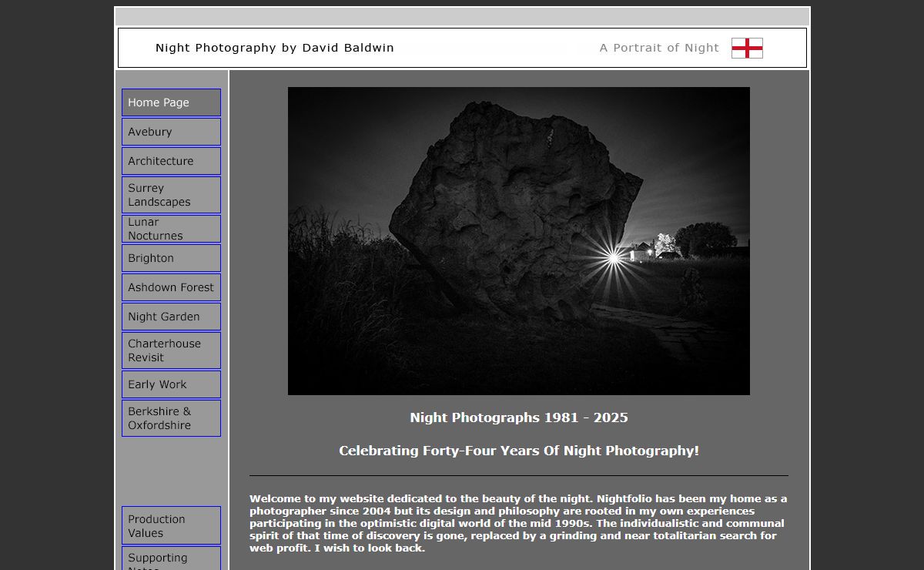Open Berkshire & Oxfordshire page
This screenshot has height=570, width=924.
[171, 418]
